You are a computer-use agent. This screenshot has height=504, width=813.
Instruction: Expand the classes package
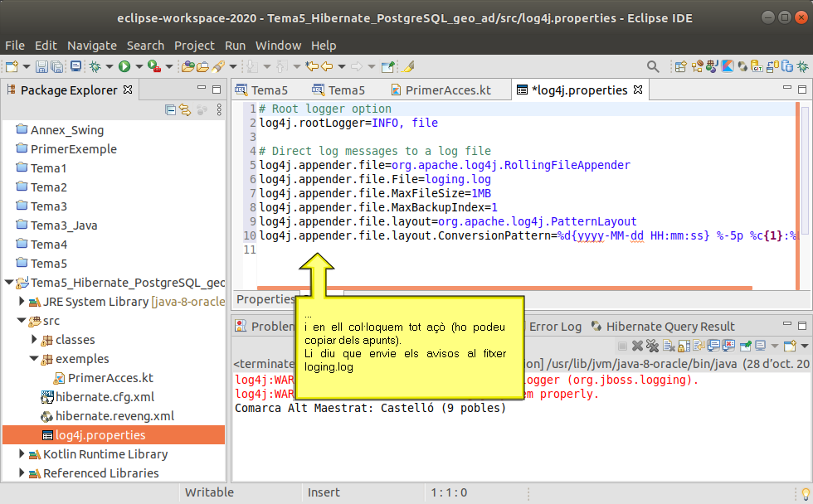[x=34, y=339]
